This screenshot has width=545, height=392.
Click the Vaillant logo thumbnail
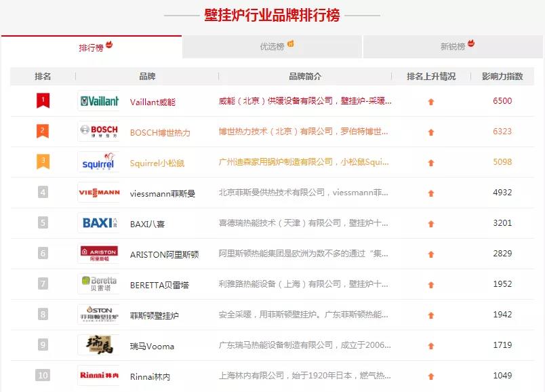pos(99,101)
